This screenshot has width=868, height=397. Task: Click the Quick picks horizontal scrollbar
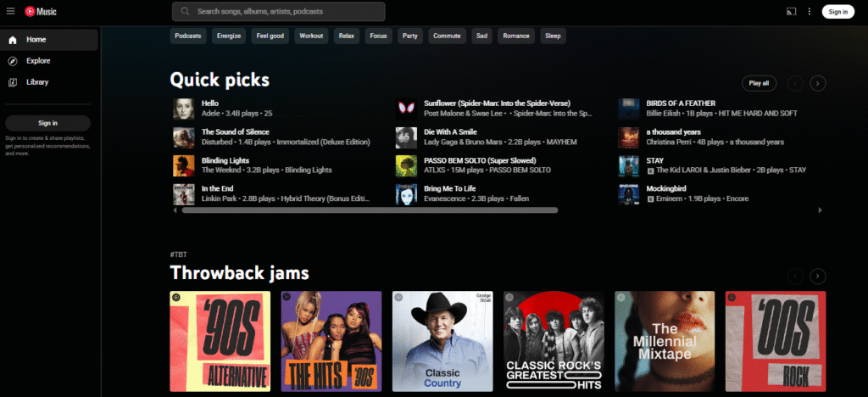pyautogui.click(x=370, y=210)
